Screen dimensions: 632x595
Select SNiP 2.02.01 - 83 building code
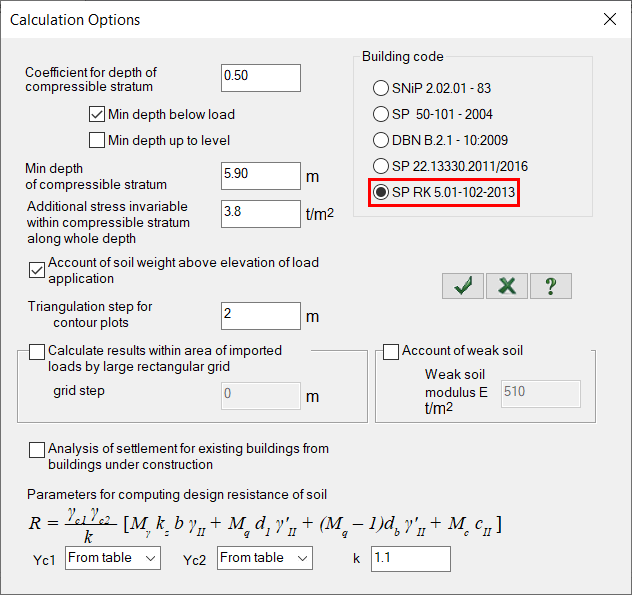(381, 88)
